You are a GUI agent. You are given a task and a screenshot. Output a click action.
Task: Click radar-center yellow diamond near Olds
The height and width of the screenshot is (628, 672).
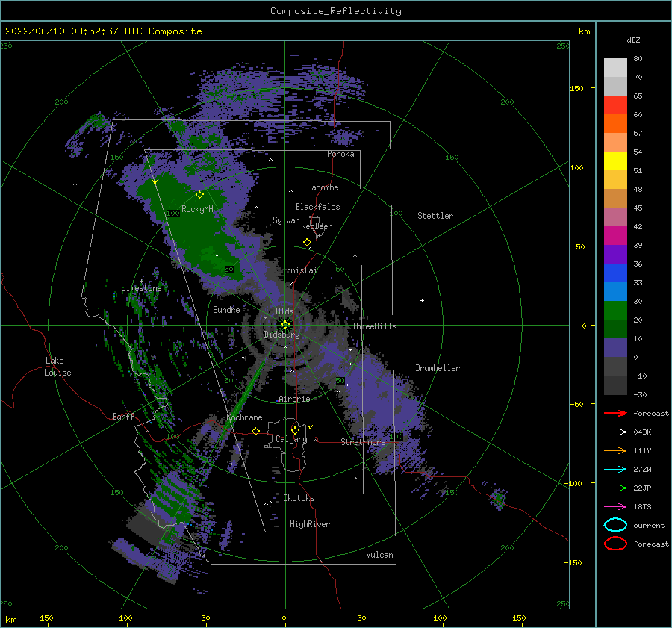pyautogui.click(x=285, y=325)
